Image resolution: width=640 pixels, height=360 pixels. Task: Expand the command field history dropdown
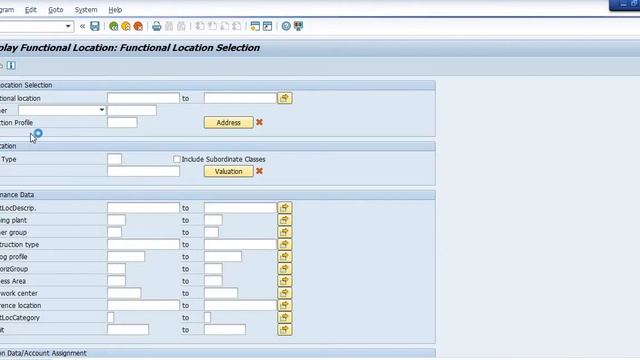click(68, 27)
